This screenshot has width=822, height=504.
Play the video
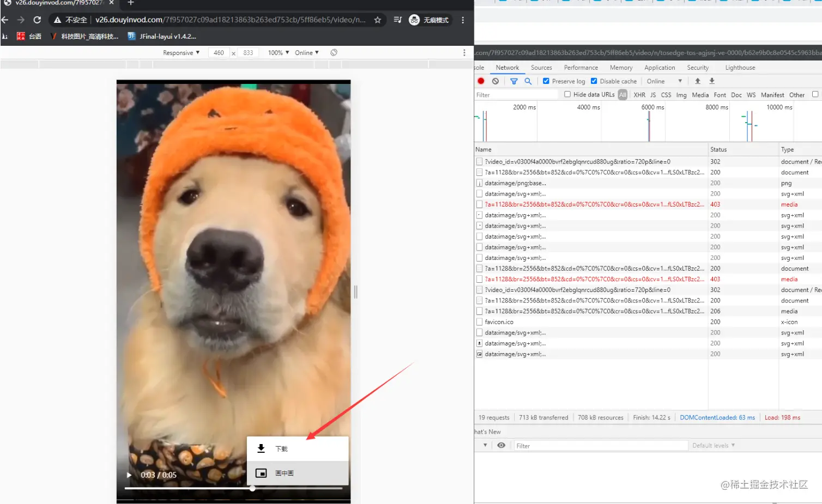(x=129, y=475)
